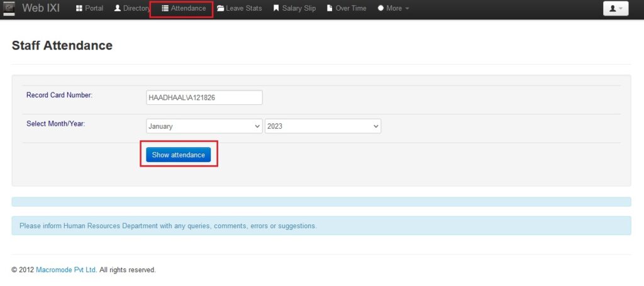The image size is (644, 286).
Task: Open the Leave Stats menu item
Action: point(243,9)
